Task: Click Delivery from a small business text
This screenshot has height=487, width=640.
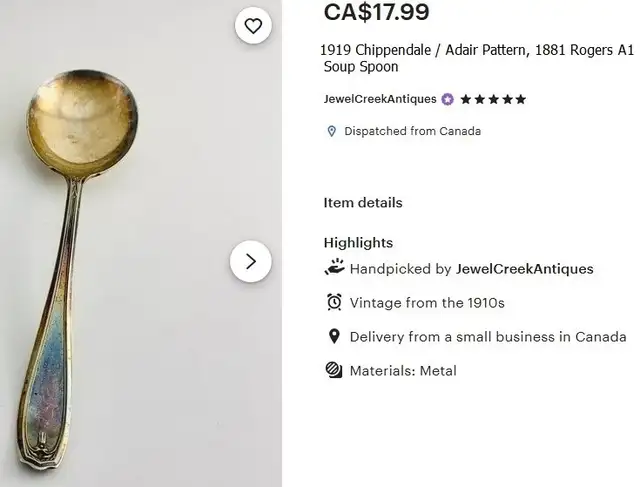Action: (x=488, y=337)
